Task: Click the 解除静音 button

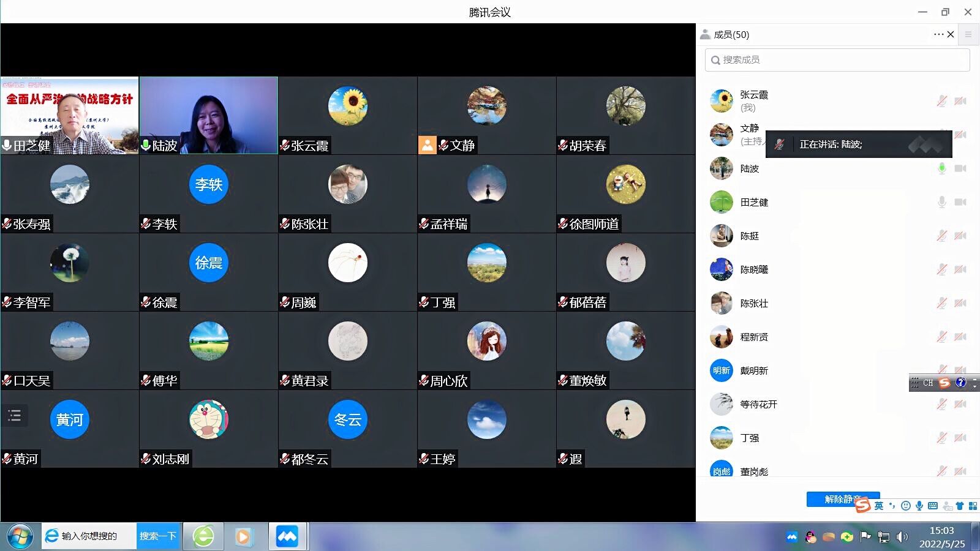Action: coord(843,499)
